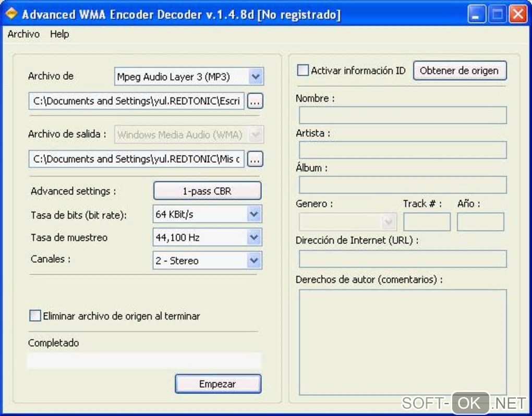The height and width of the screenshot is (416, 532).
Task: Click the 1-pass CBR button
Action: [x=207, y=191]
